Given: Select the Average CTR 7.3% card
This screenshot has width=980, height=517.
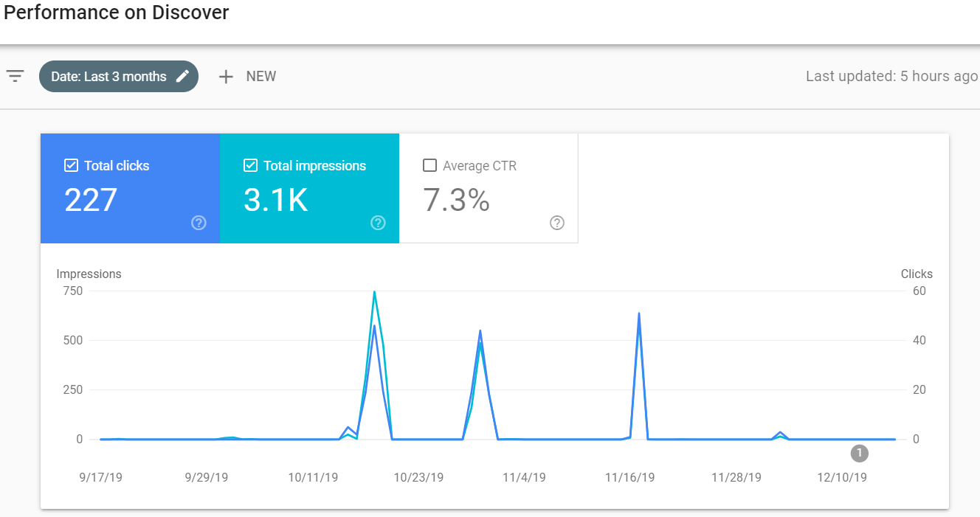Looking at the screenshot, I should click(x=489, y=188).
